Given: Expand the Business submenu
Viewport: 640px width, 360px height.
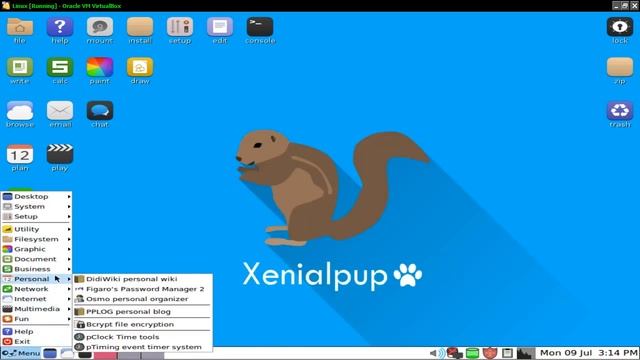Looking at the screenshot, I should click(36, 269).
